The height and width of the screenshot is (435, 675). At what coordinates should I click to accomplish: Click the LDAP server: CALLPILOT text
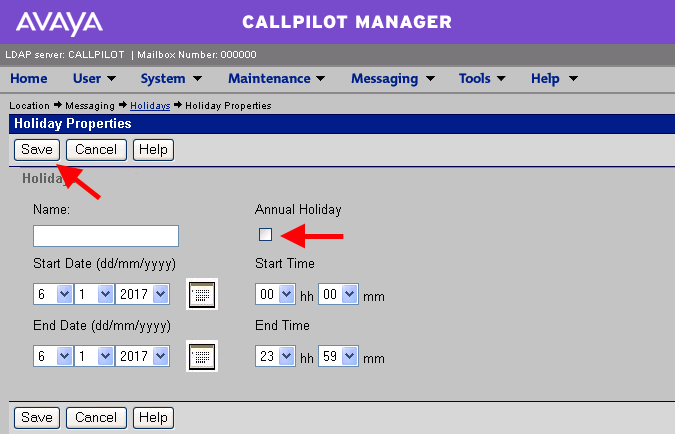point(65,55)
